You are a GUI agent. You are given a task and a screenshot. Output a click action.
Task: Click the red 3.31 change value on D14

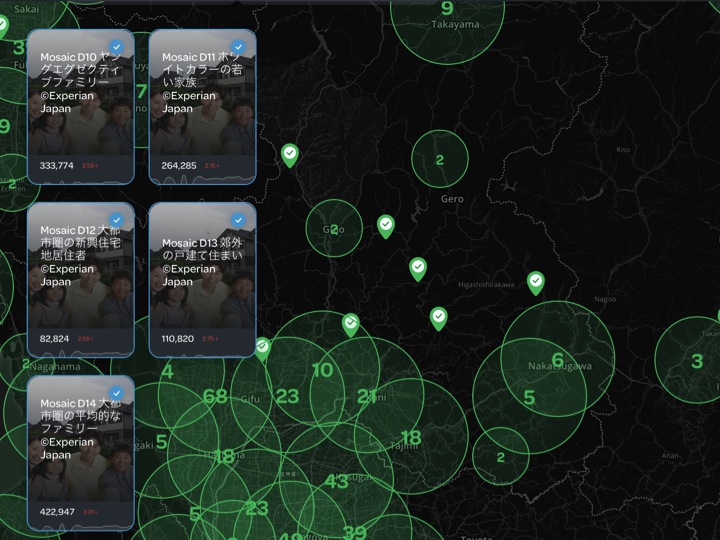90,512
